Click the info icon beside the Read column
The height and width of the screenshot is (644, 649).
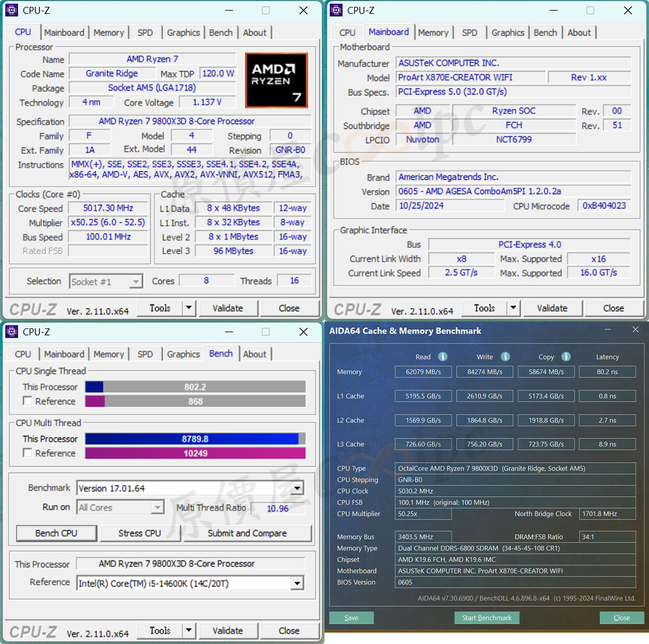click(x=442, y=357)
